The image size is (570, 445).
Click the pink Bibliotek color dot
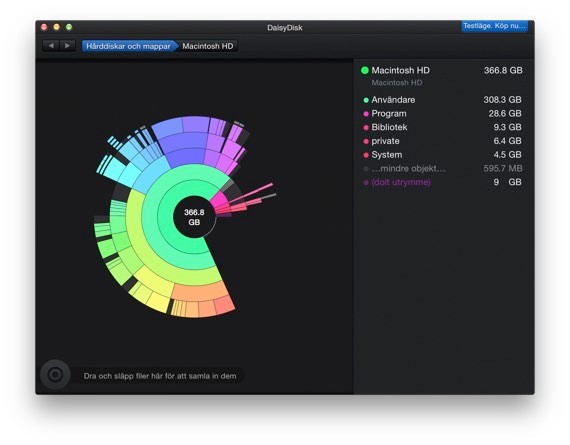pos(366,128)
